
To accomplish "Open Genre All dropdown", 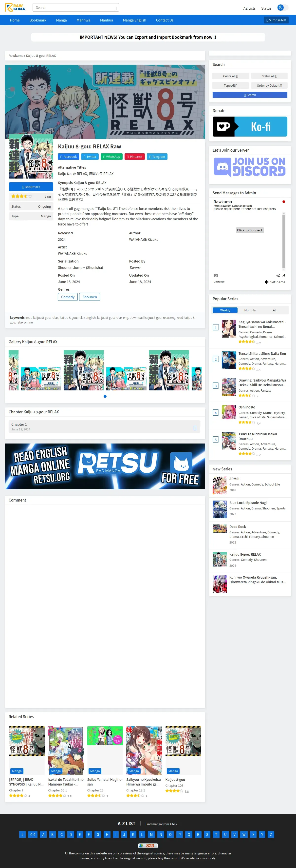I will point(231,76).
